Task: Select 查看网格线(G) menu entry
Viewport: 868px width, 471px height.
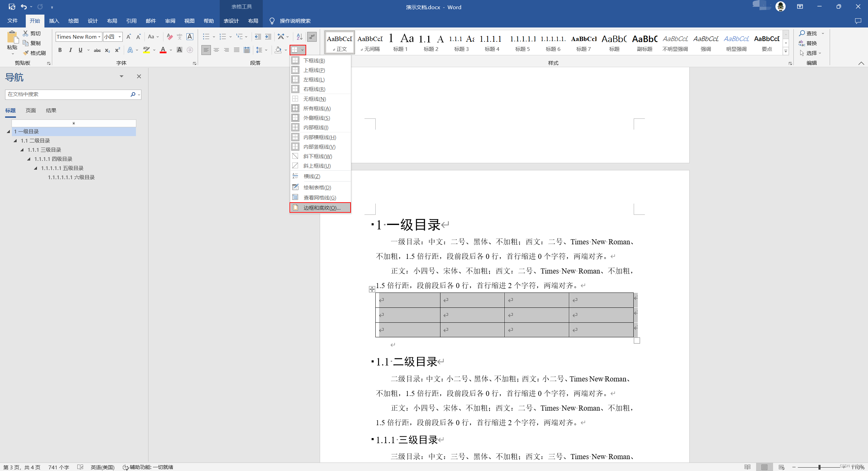Action: pyautogui.click(x=320, y=197)
